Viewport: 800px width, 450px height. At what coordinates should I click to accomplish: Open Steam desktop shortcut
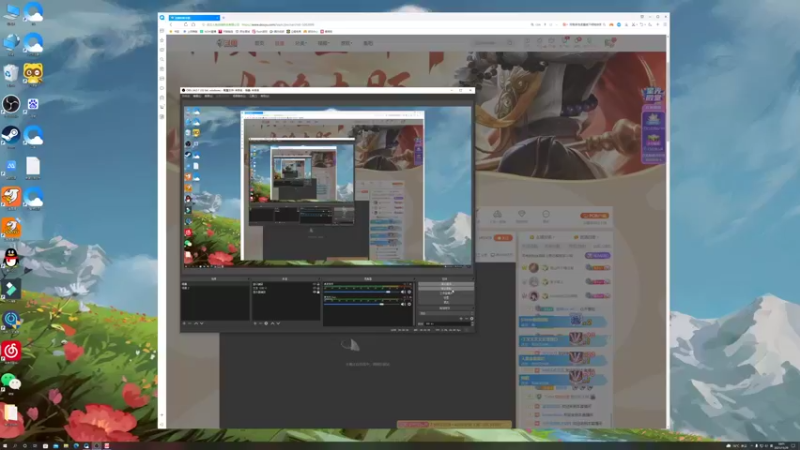coord(11,137)
